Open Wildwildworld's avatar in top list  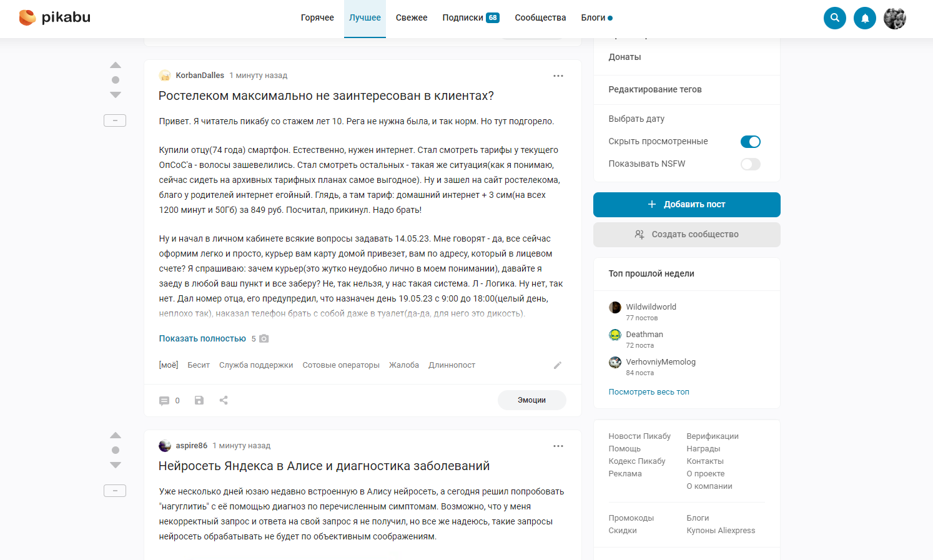click(615, 307)
